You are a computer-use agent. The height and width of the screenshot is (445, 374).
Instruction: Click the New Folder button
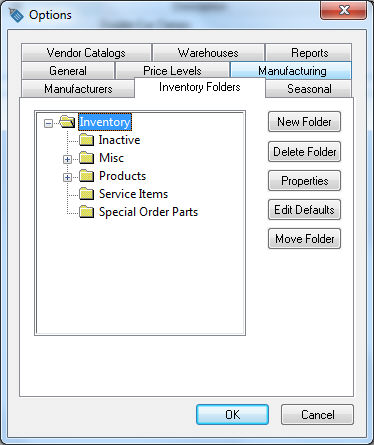pyautogui.click(x=304, y=122)
